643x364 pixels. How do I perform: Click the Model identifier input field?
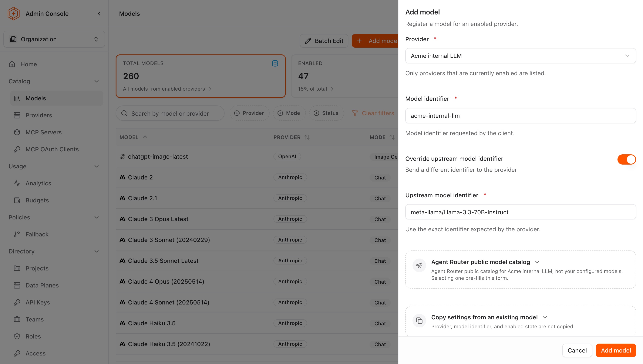pos(521,116)
